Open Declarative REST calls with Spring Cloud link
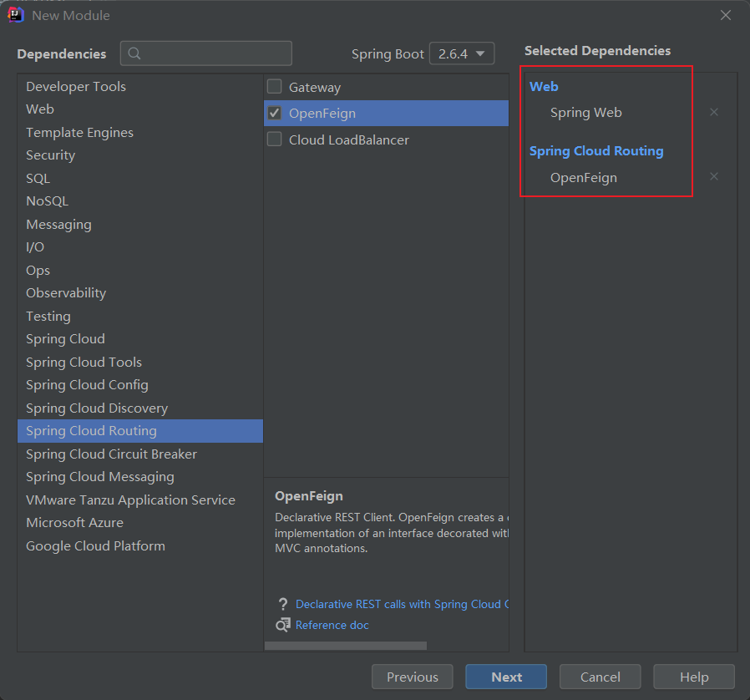750x700 pixels. (x=402, y=604)
